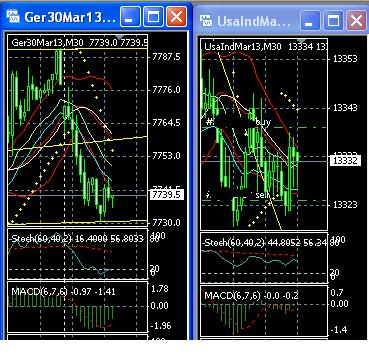Maximize the UsaIndMa chart window
Viewport: 369px width, 361px height.
333,21
